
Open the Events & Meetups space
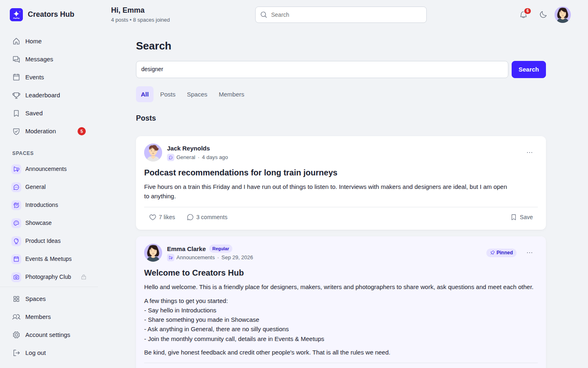49,259
